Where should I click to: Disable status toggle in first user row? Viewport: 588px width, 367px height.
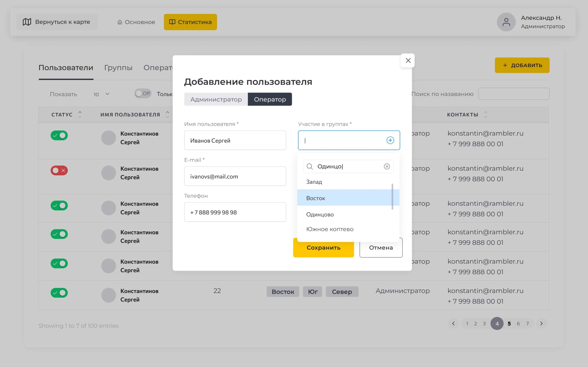tap(59, 135)
